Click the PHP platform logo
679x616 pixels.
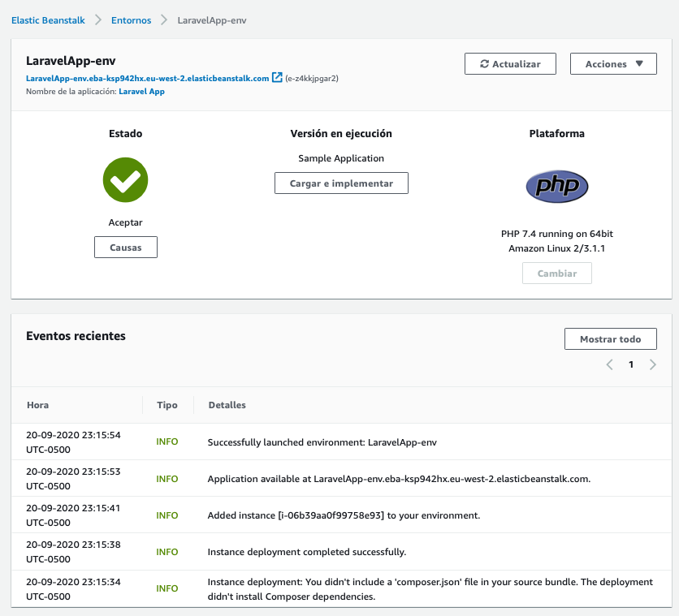click(557, 187)
